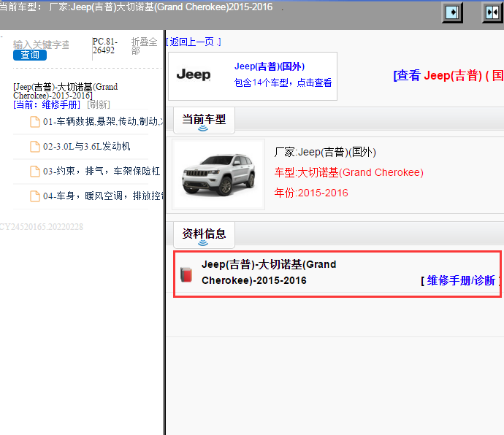
Task: Open 03-约束，排气，车架保险杠 tree item
Action: pos(102,171)
